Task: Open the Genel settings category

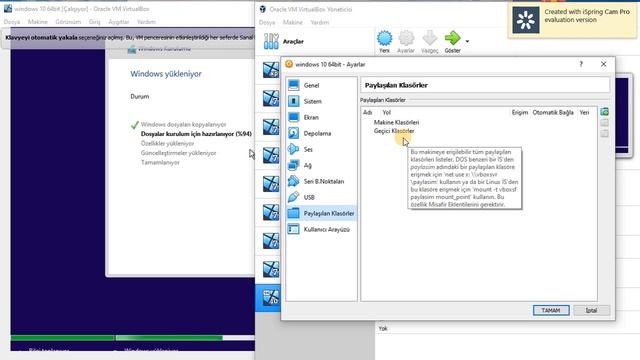Action: [x=321, y=85]
